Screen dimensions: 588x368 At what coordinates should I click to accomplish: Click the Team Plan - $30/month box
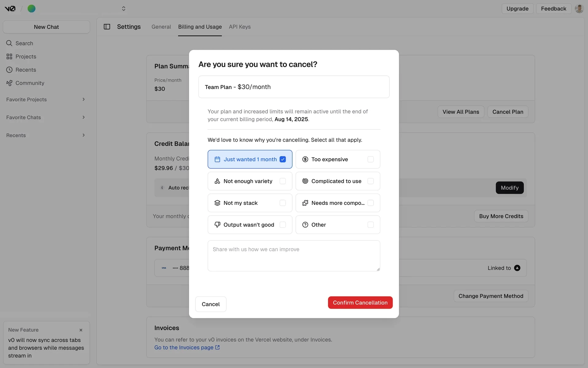point(294,87)
